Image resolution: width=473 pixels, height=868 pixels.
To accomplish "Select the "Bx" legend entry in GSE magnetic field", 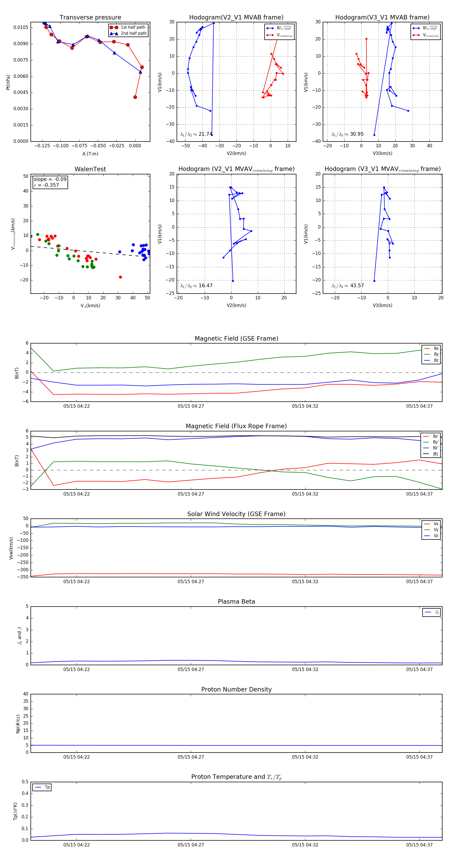I will coord(431,349).
